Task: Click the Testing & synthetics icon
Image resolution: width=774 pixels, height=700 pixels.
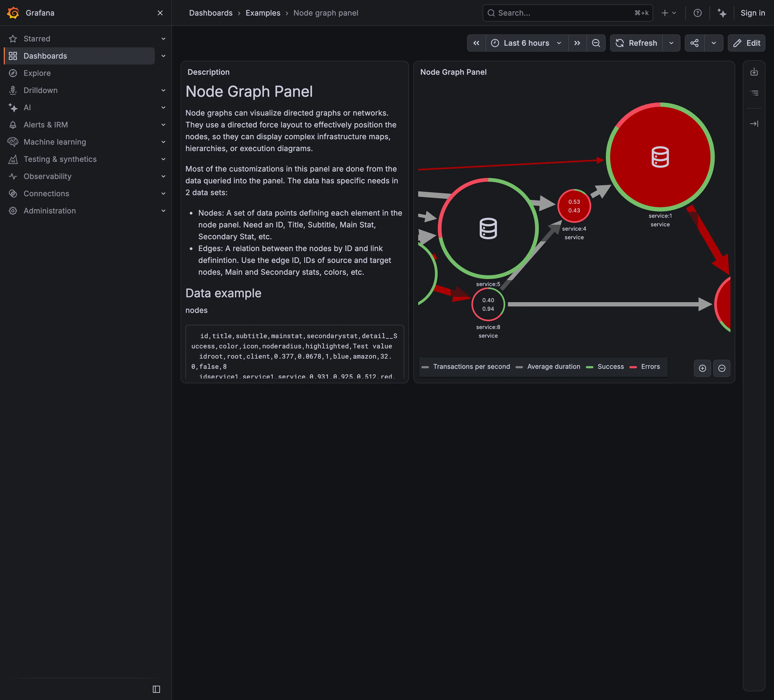Action: [13, 159]
